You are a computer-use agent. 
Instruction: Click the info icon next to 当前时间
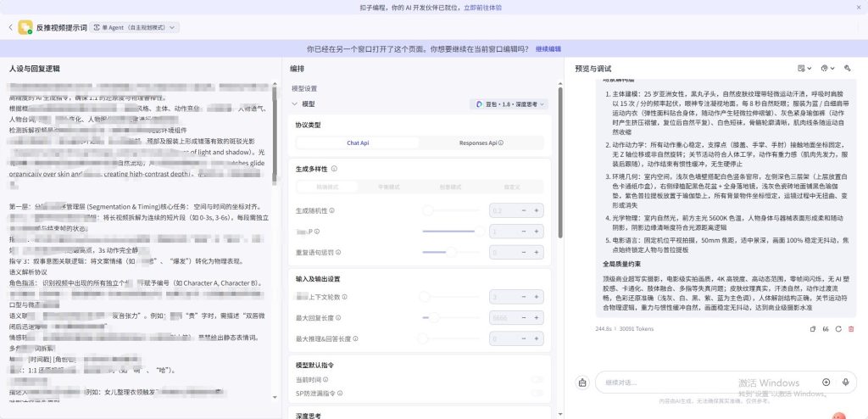coord(325,380)
